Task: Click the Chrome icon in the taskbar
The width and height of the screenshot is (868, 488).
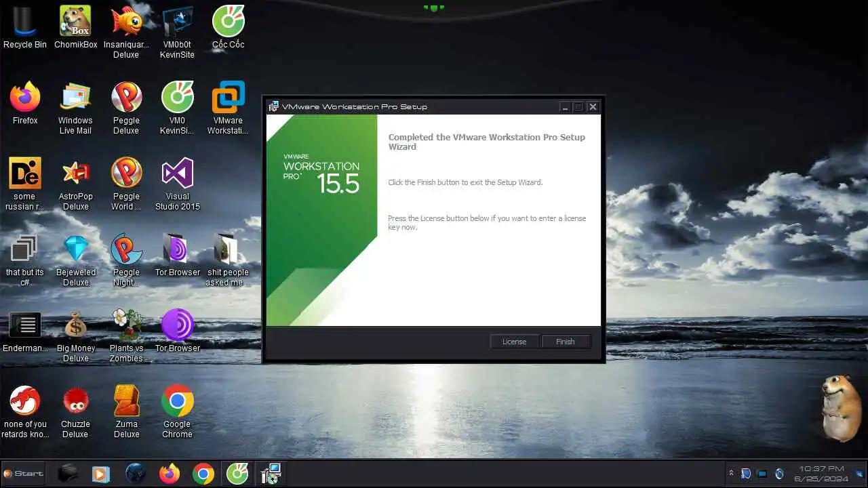Action: (203, 474)
